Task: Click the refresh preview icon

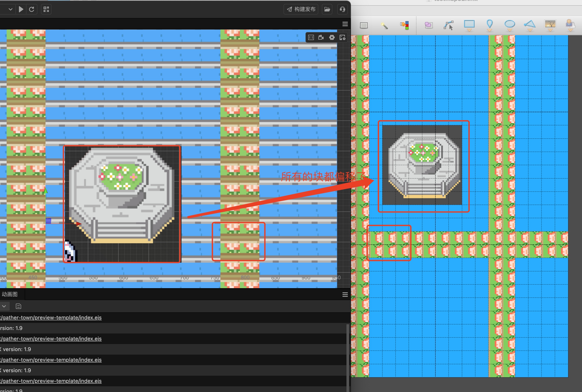Action: coord(31,9)
